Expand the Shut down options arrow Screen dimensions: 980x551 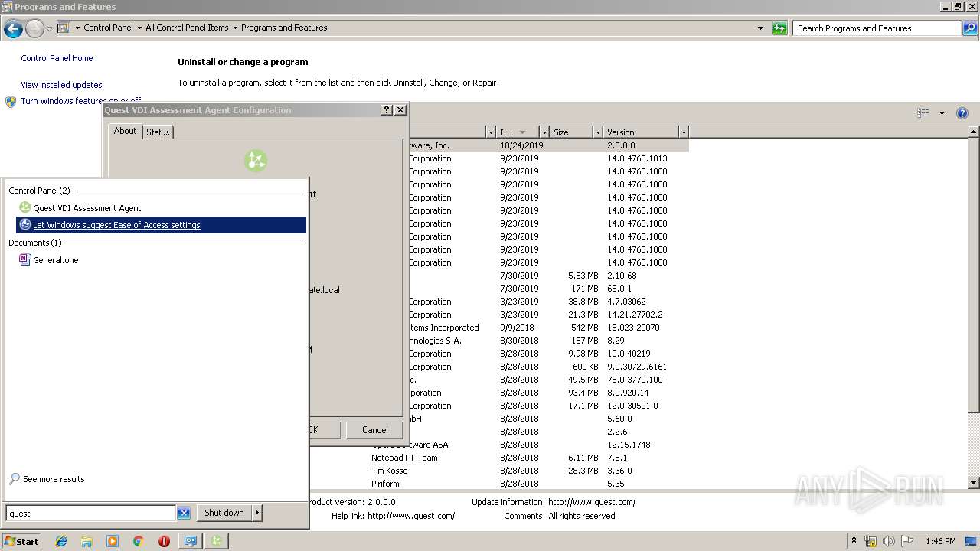coord(256,513)
